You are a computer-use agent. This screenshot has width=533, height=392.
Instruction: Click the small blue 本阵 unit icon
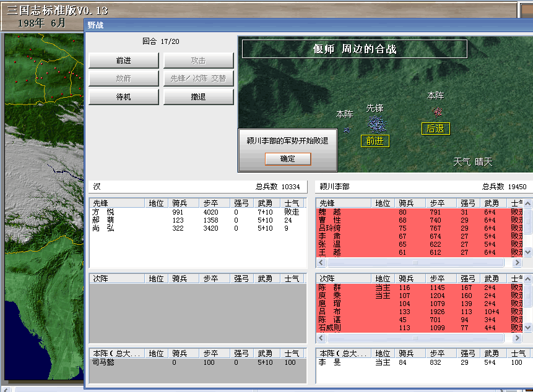coord(347,130)
